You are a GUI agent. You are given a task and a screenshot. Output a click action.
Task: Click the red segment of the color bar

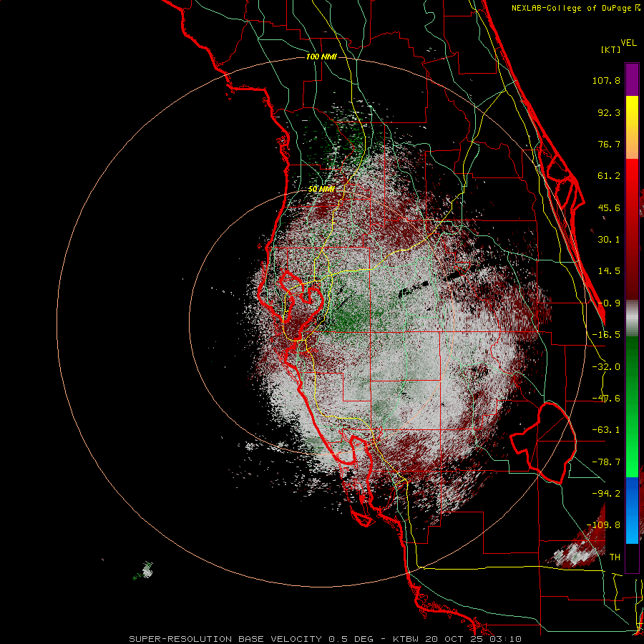pos(632,229)
